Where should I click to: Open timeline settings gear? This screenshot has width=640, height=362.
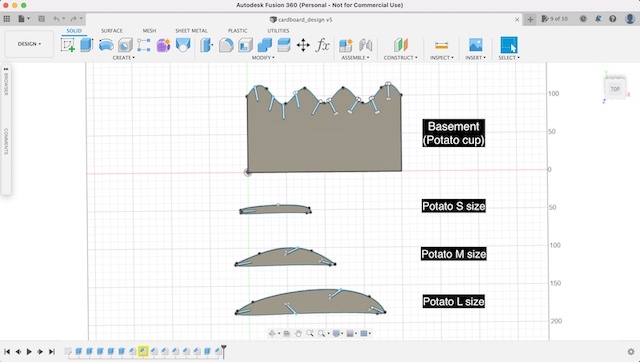click(631, 351)
